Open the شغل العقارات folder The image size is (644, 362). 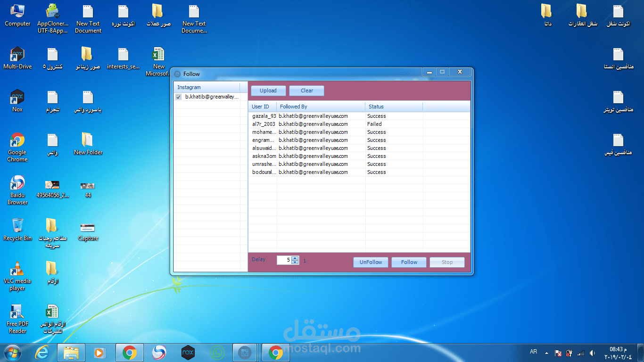click(x=582, y=15)
